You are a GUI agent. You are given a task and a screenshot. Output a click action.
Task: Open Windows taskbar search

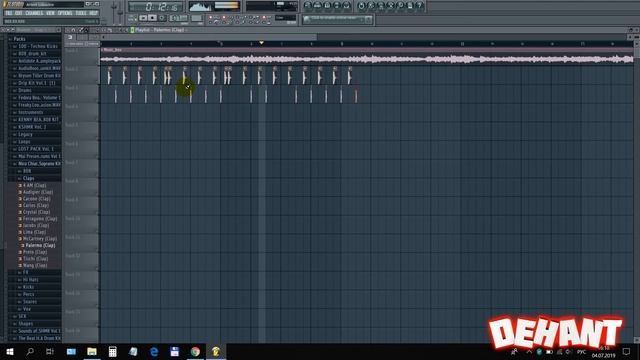coord(30,351)
